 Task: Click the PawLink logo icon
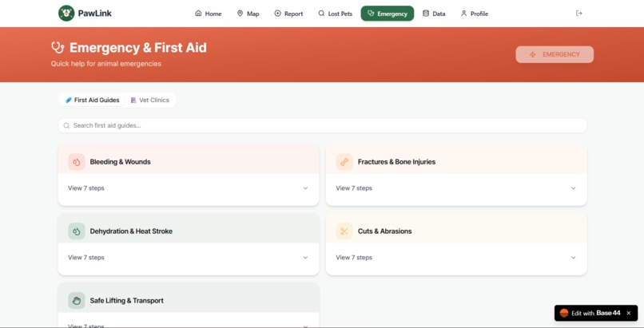pyautogui.click(x=66, y=13)
